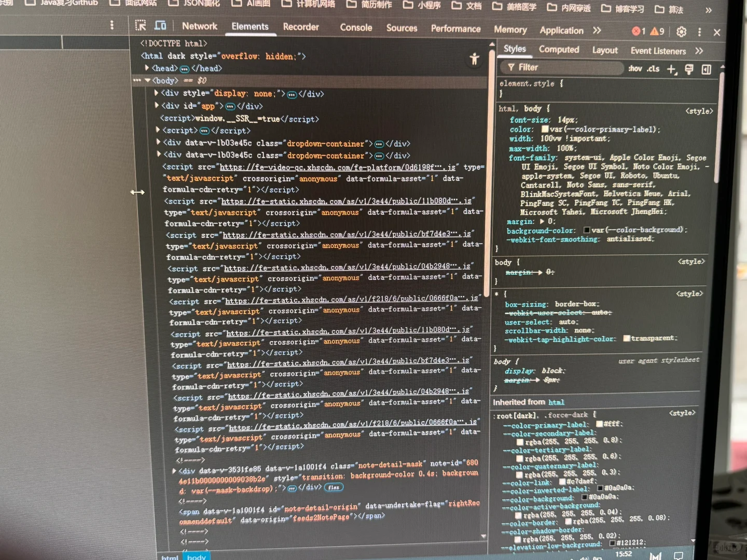This screenshot has height=560, width=747.
Task: Show the Application tab
Action: (561, 31)
